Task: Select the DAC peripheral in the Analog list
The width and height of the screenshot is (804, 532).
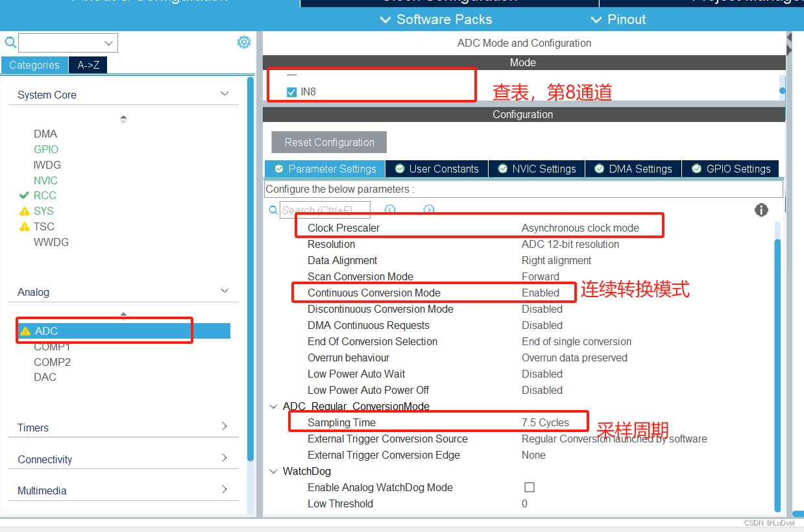Action: tap(45, 377)
